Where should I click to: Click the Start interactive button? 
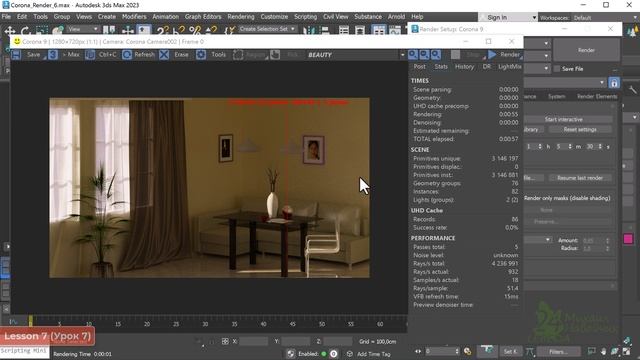click(567, 120)
